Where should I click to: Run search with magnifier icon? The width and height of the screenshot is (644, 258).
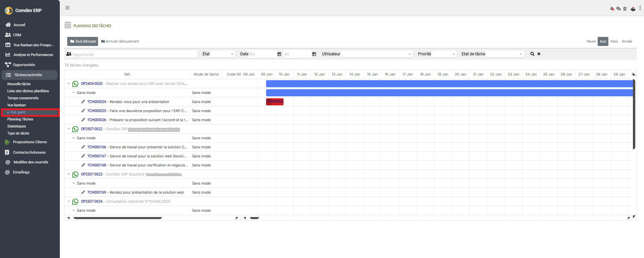[532, 54]
